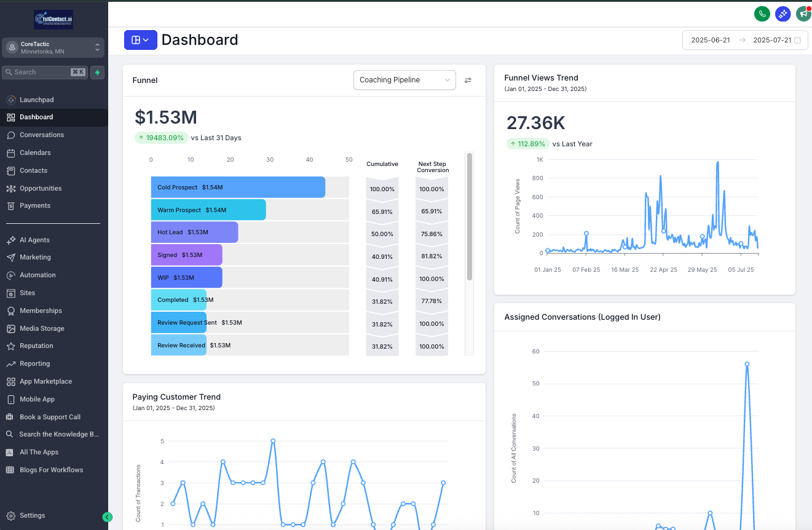Collapse the sidebar with green arrow
The height and width of the screenshot is (530, 812).
[x=108, y=517]
